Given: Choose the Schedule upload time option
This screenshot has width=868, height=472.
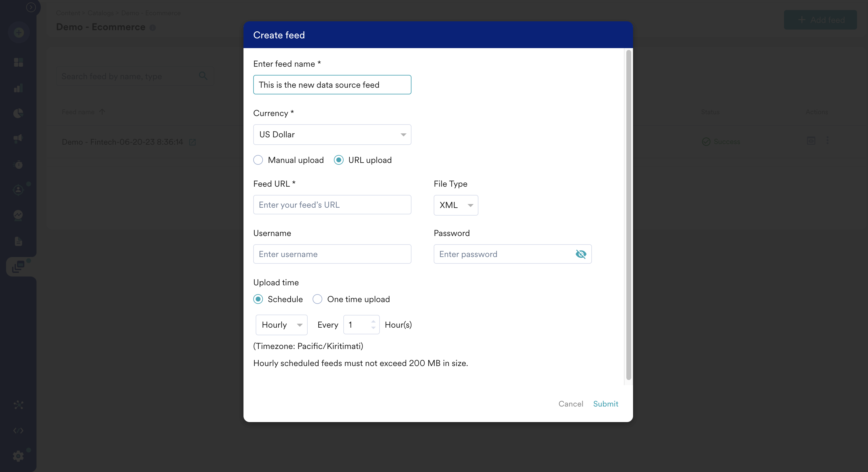Looking at the screenshot, I should point(258,299).
